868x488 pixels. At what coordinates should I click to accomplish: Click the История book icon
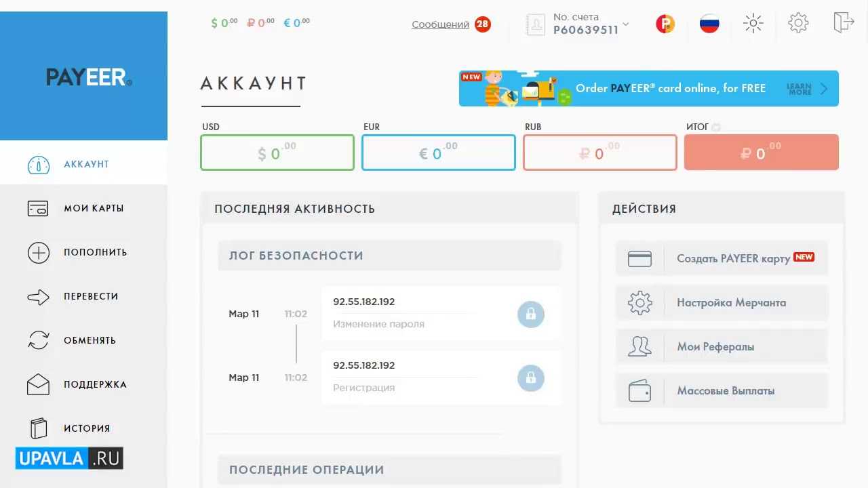[39, 428]
